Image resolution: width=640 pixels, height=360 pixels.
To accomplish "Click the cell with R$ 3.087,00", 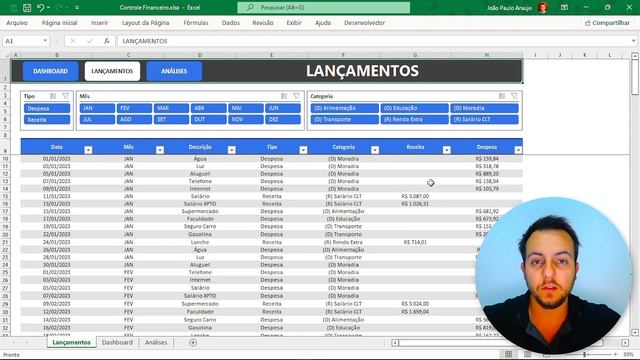I will (415, 196).
